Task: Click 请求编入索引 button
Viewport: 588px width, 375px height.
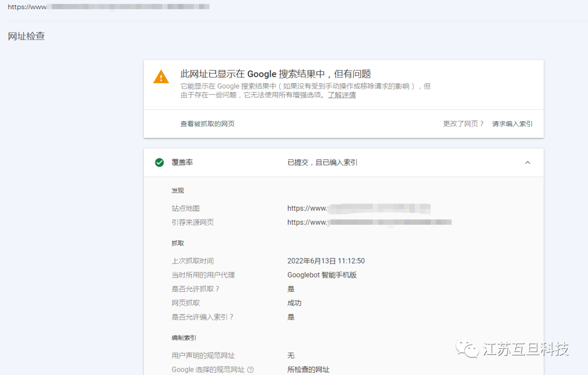Action: [x=512, y=124]
